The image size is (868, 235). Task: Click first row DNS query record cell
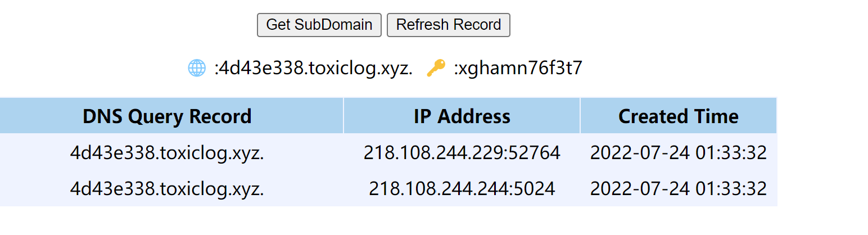click(167, 152)
